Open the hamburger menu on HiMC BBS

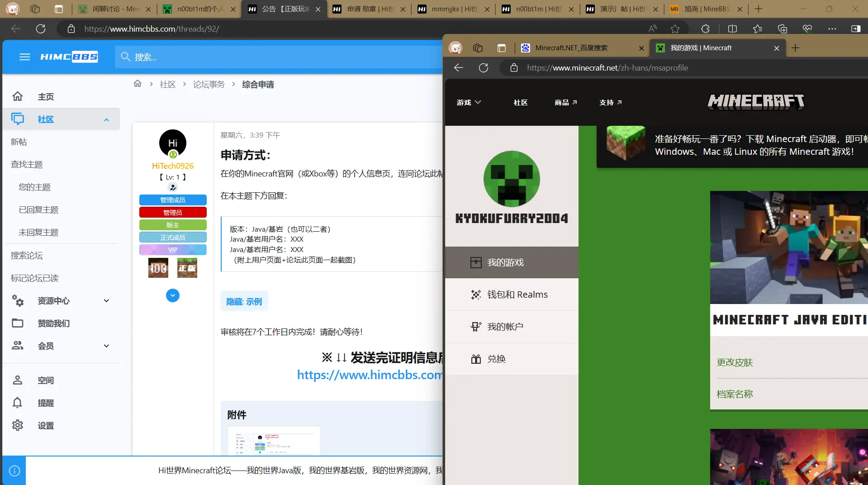pyautogui.click(x=25, y=57)
